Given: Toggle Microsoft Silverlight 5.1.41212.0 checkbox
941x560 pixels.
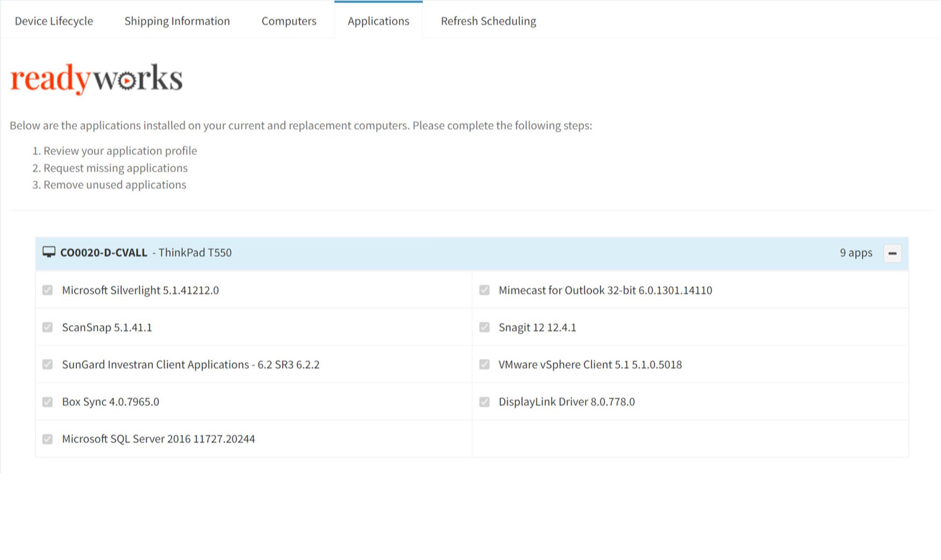Looking at the screenshot, I should pyautogui.click(x=48, y=290).
